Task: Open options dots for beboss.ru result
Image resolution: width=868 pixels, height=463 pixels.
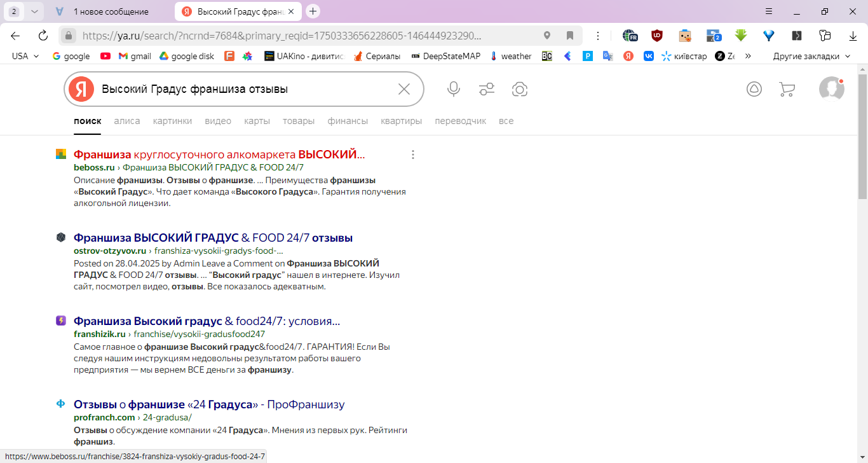Action: click(413, 155)
